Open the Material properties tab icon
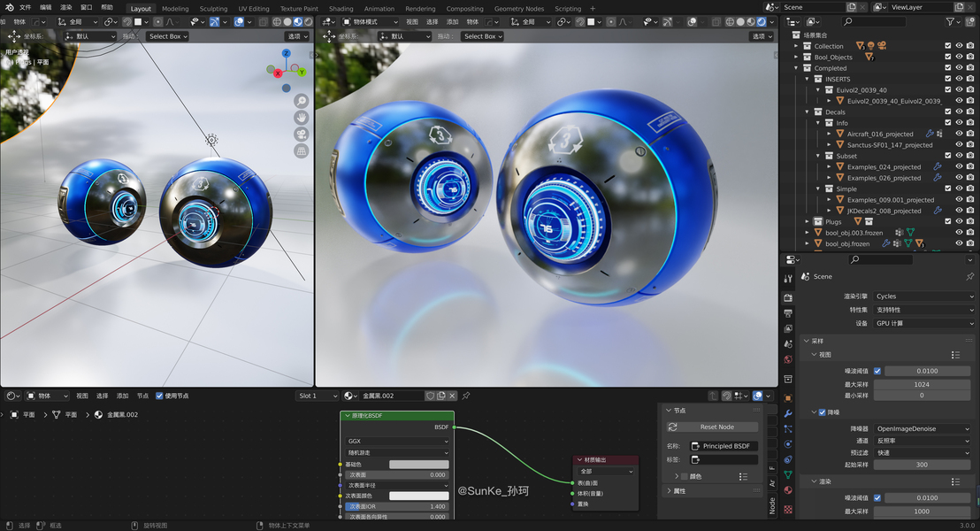The image size is (980, 531). 788,490
